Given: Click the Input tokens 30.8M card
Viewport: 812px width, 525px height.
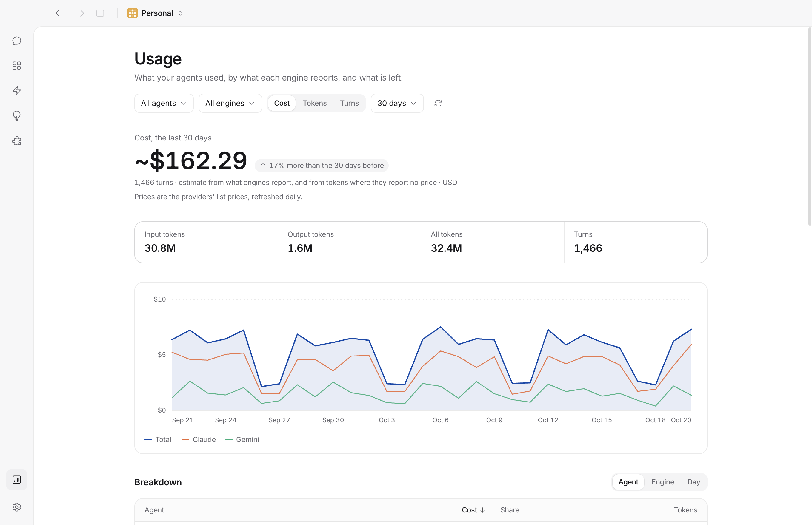Looking at the screenshot, I should (206, 243).
